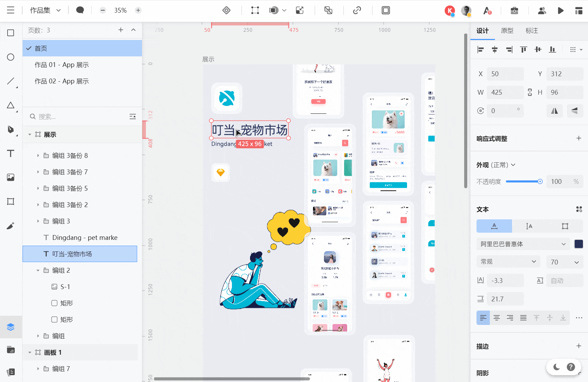588x382 pixels.
Task: Click the link icon in top toolbar
Action: click(357, 10)
